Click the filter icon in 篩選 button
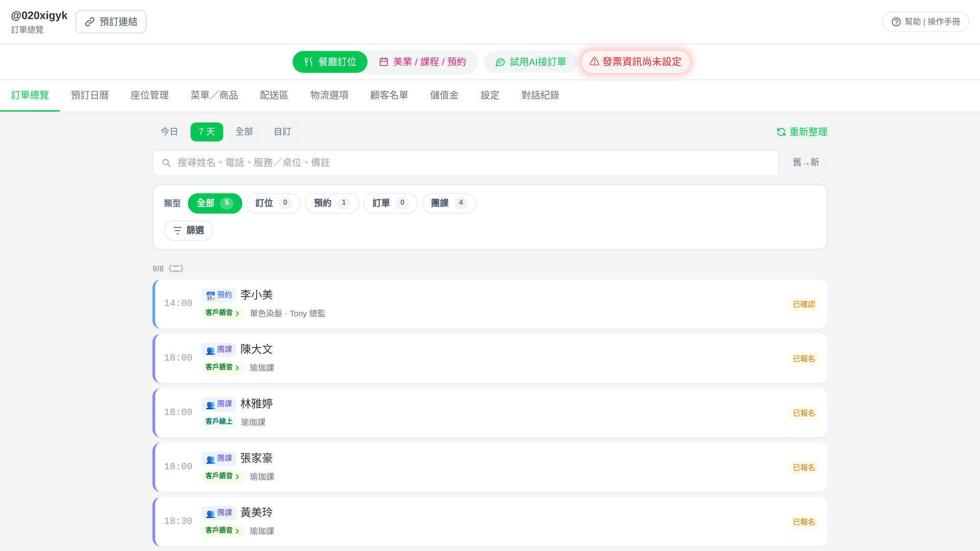 [x=177, y=231]
